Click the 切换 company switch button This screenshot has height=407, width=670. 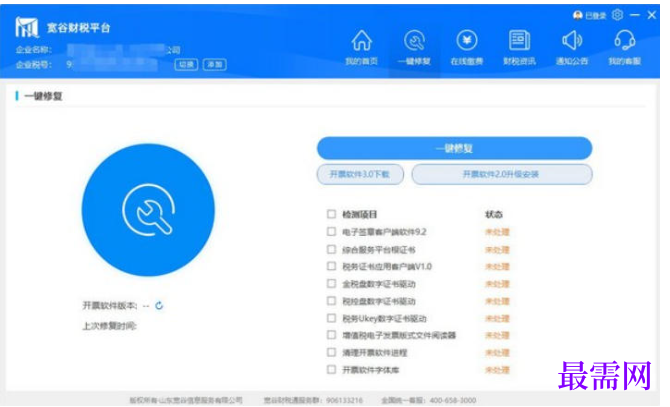click(x=186, y=64)
